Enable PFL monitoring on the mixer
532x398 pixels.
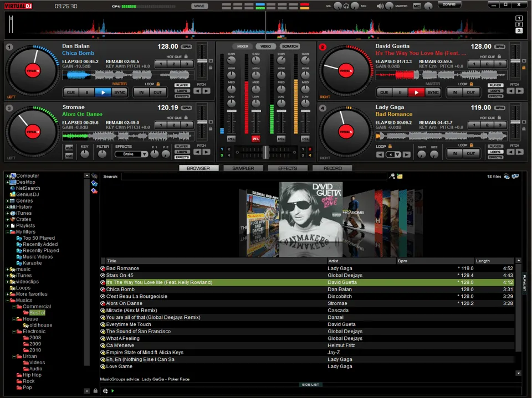point(232,138)
